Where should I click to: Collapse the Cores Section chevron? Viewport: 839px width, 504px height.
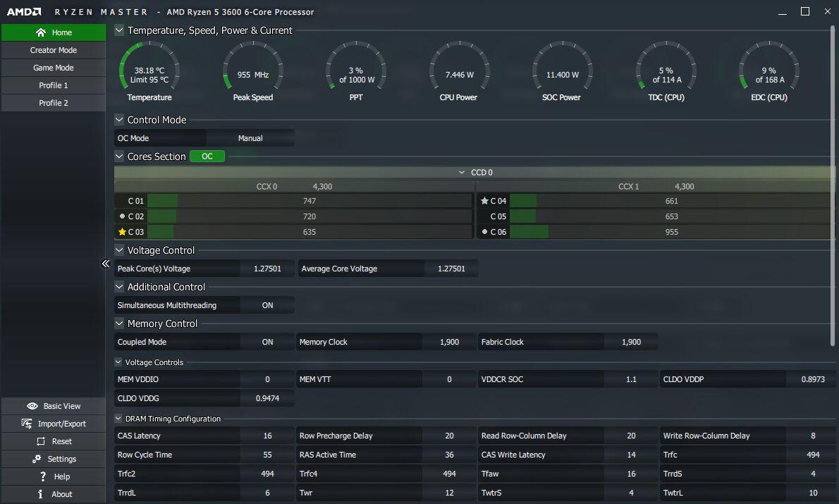click(119, 156)
